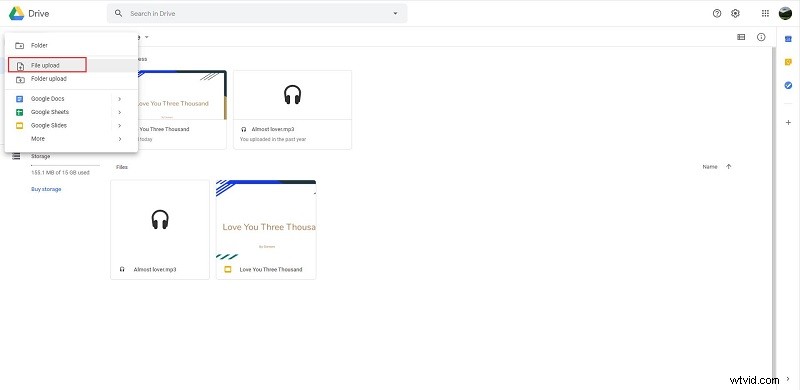
Task: Expand Google Slides submenu arrow
Action: (119, 126)
